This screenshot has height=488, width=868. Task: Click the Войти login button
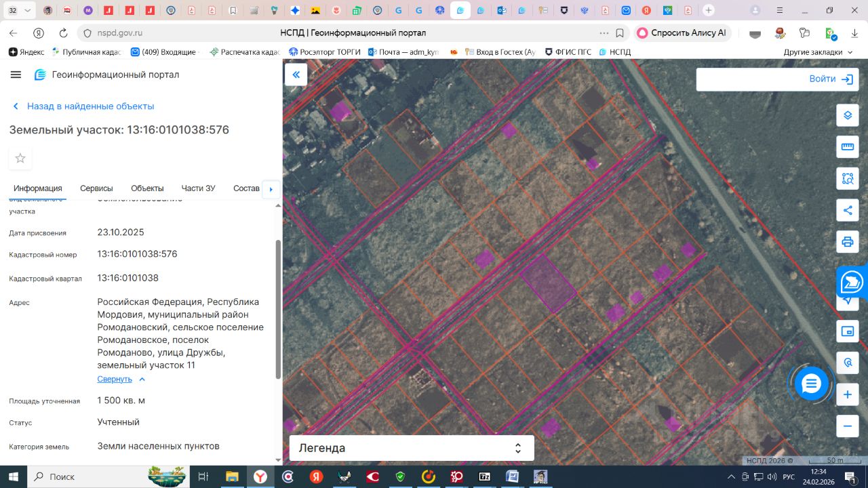pyautogui.click(x=829, y=79)
